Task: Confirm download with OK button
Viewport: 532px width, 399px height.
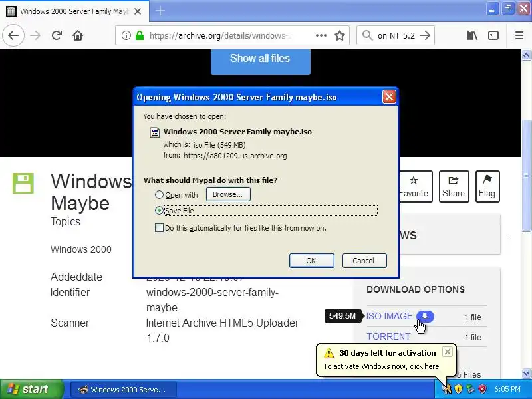Action: coord(311,261)
